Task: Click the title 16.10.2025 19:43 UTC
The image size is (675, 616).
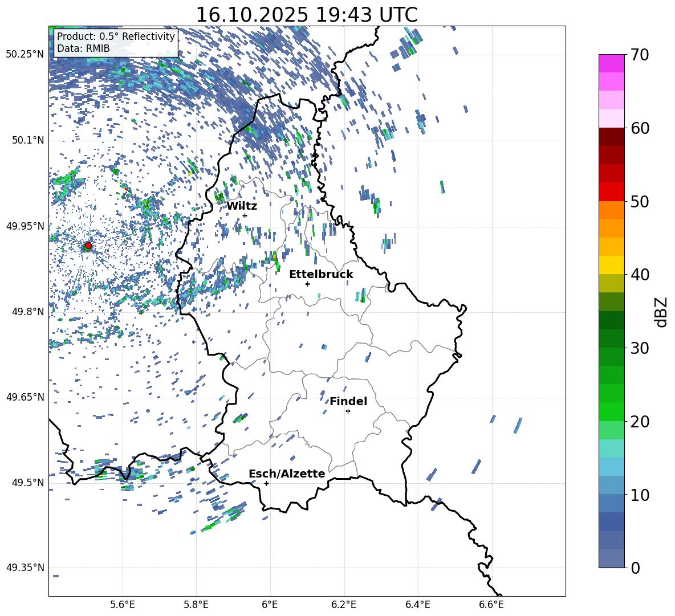Action: (x=307, y=15)
